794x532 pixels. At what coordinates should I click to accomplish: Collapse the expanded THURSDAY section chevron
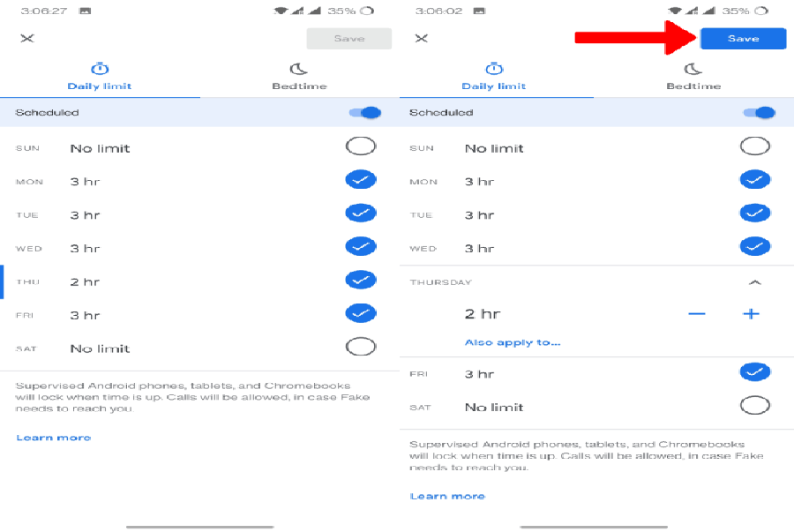pyautogui.click(x=754, y=282)
